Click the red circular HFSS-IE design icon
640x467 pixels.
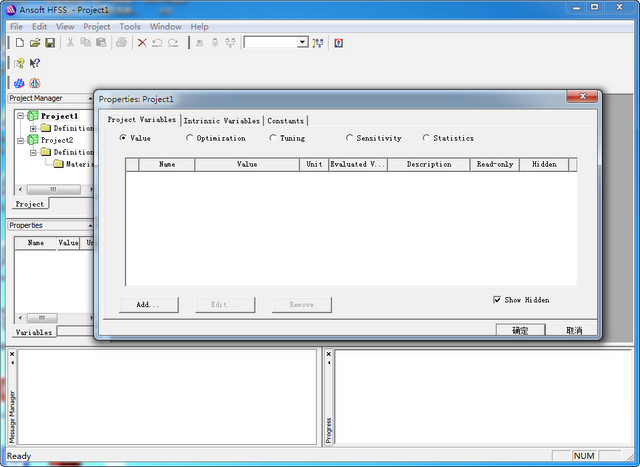pyautogui.click(x=35, y=83)
